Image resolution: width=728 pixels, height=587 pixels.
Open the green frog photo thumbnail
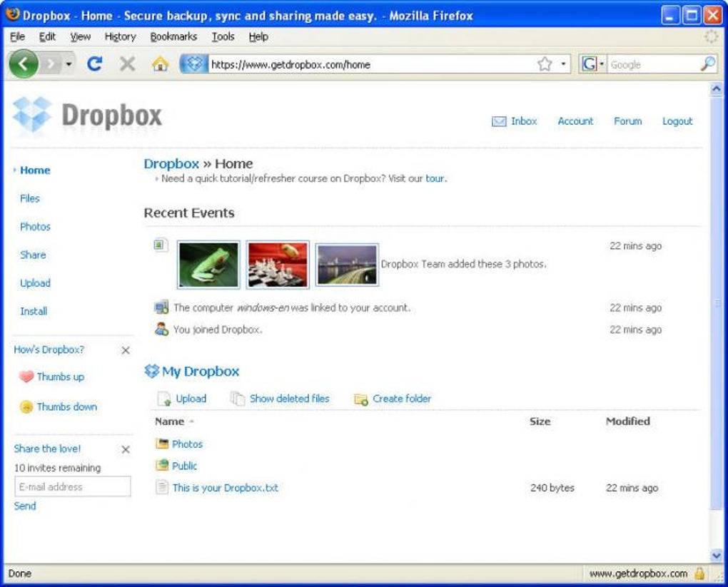208,265
